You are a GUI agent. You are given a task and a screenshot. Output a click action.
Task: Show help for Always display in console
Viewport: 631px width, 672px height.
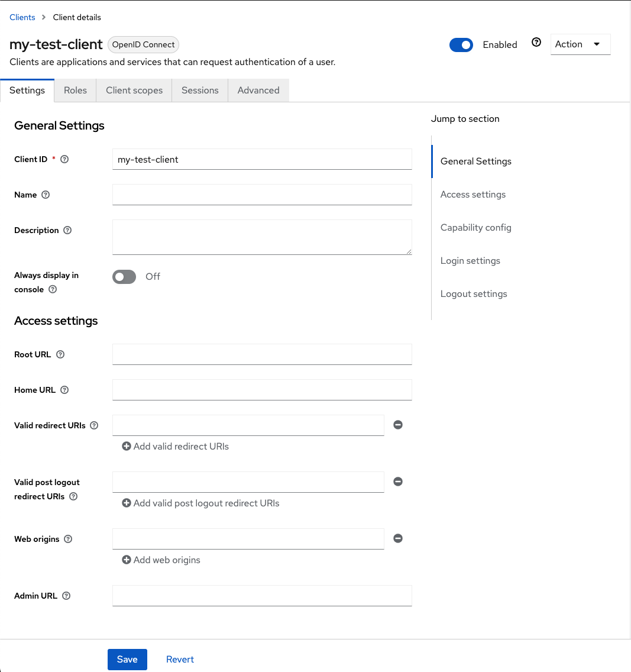[52, 289]
